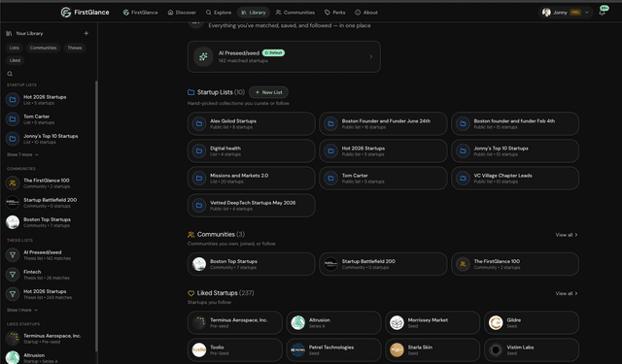The width and height of the screenshot is (622, 364).
Task: Open Boston Top Startups community card thumbnail
Action: pyautogui.click(x=199, y=264)
